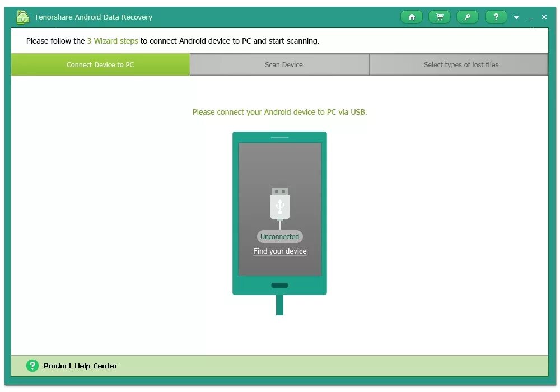Expand the title bar dropdown arrow
The width and height of the screenshot is (560, 392).
pos(516,17)
